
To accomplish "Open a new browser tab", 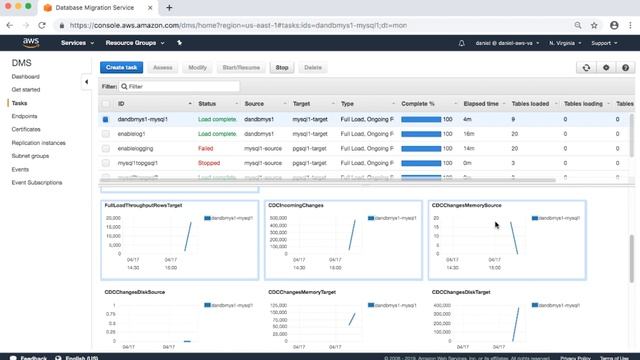I will 169,8.
